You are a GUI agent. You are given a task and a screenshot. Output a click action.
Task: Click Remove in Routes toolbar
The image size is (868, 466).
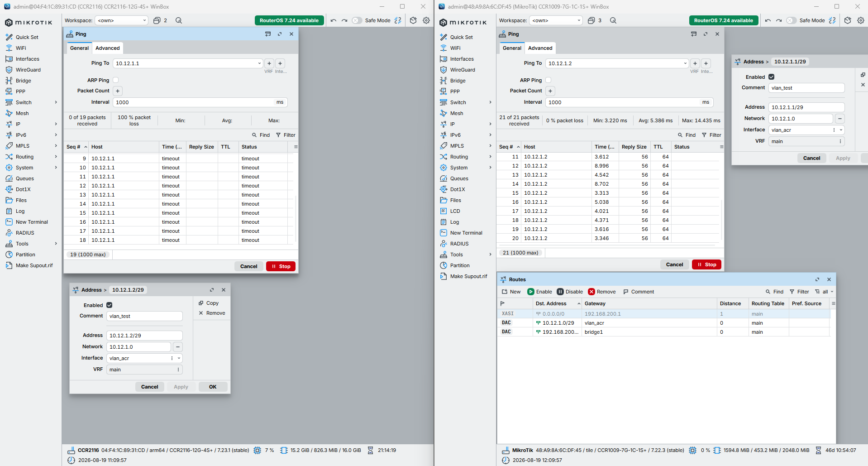coord(602,292)
